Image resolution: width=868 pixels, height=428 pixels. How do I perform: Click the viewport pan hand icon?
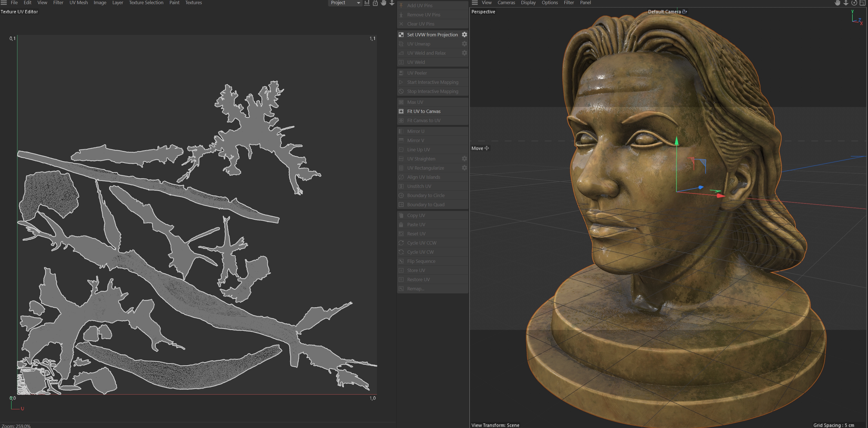click(837, 3)
